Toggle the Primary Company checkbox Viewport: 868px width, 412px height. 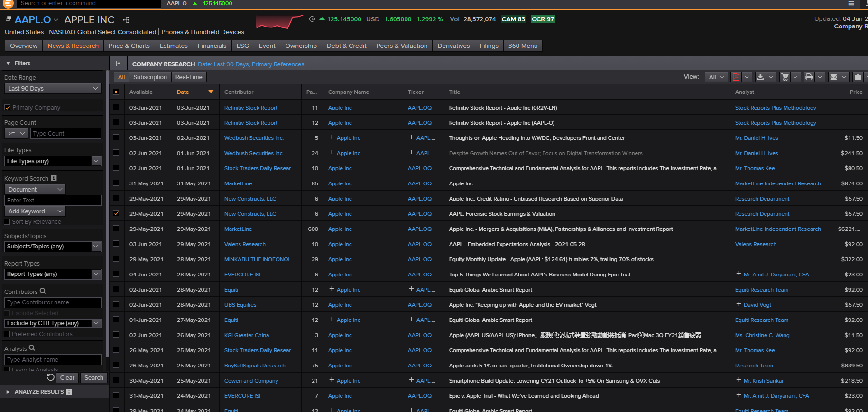(x=7, y=108)
